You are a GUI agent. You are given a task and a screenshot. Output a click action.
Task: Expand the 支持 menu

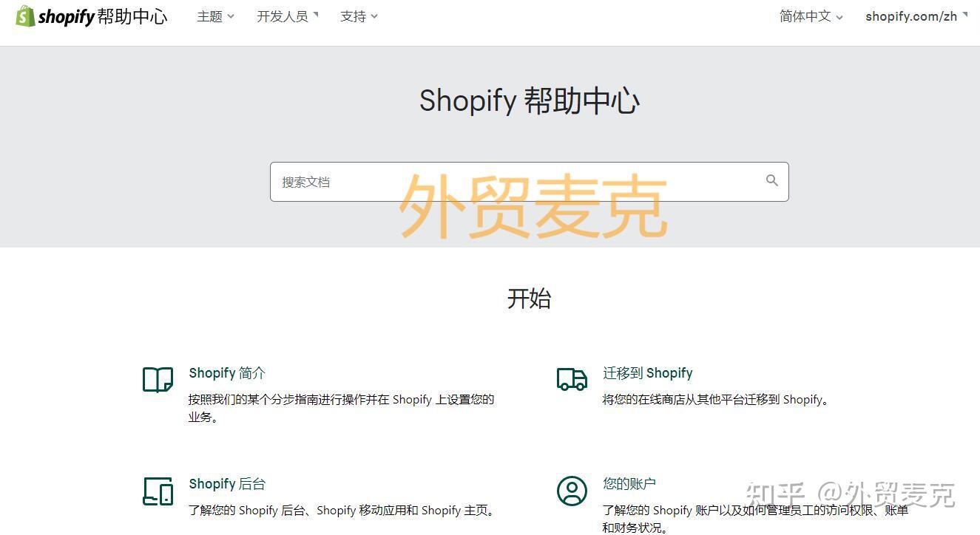[x=359, y=16]
